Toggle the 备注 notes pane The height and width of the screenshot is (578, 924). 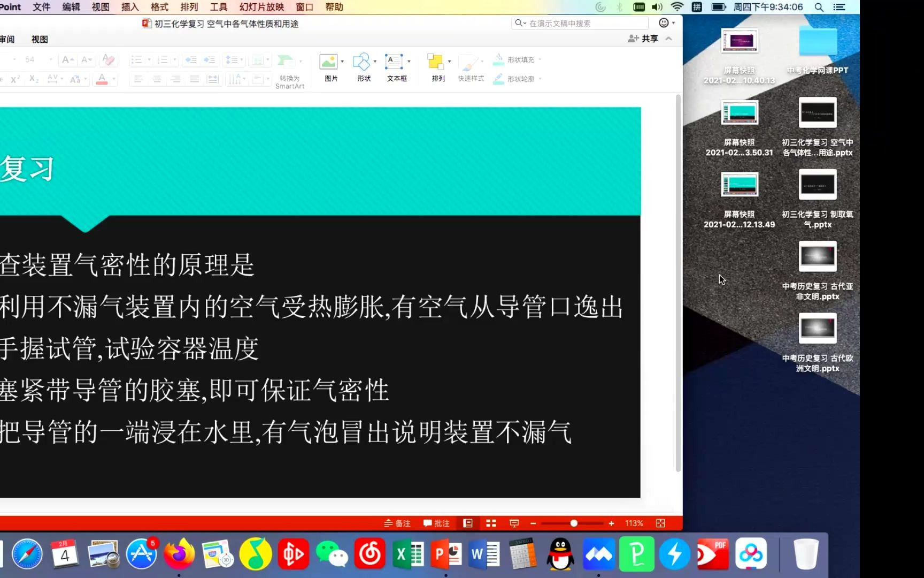(397, 523)
